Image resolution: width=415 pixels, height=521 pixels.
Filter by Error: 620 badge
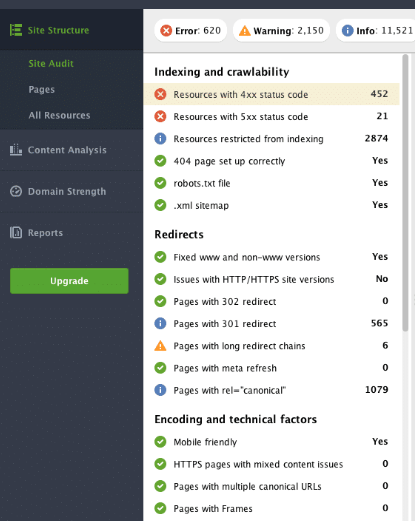[x=191, y=31]
